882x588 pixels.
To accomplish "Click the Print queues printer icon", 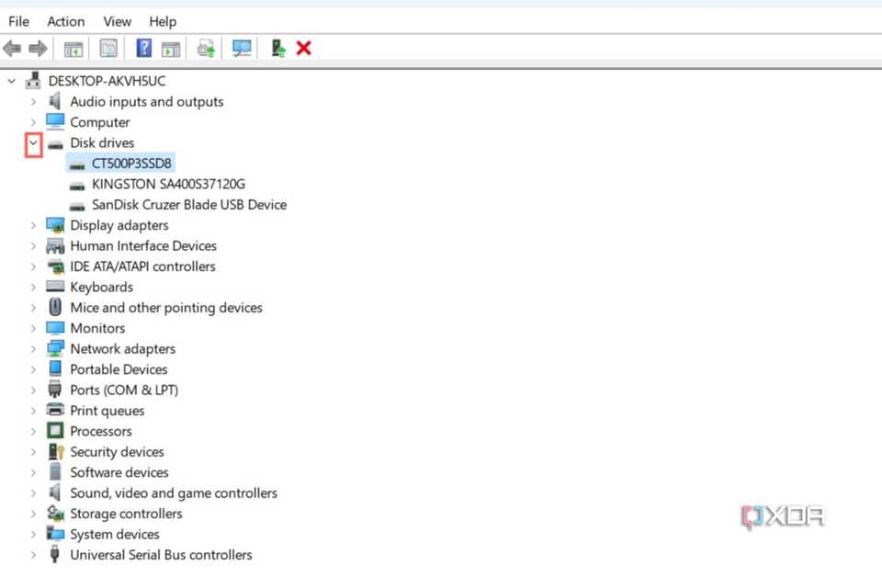I will pyautogui.click(x=55, y=410).
